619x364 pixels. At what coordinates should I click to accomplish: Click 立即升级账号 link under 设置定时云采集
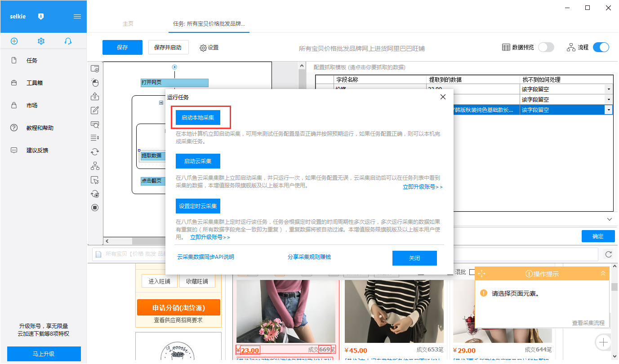[210, 237]
